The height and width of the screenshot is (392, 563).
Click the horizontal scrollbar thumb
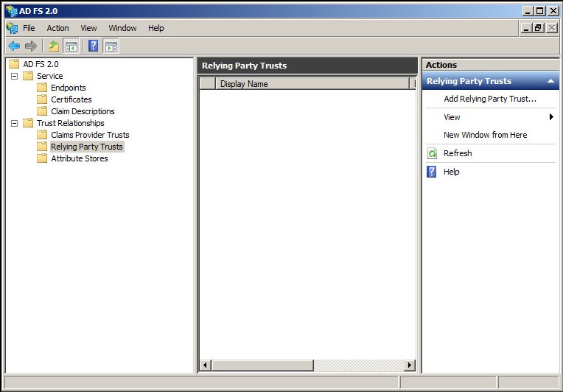pos(262,365)
